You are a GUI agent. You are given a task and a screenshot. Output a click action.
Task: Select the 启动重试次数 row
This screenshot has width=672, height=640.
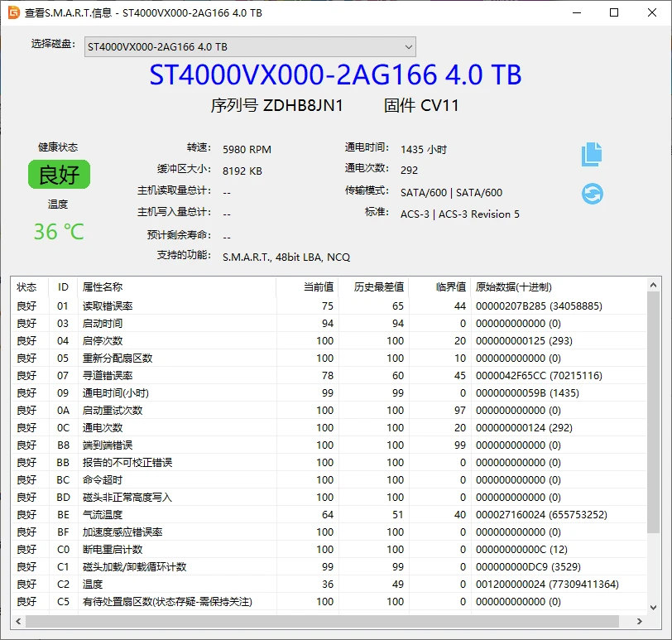tap(329, 410)
